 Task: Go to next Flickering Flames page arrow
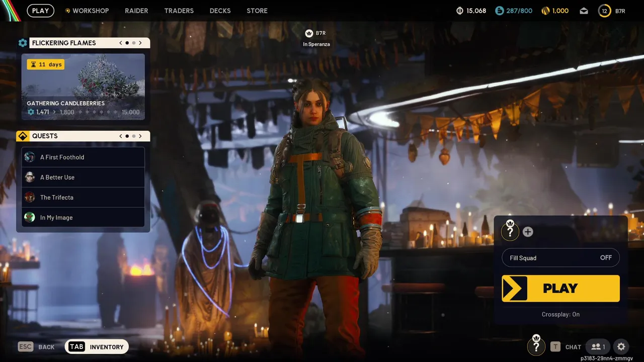[140, 43]
